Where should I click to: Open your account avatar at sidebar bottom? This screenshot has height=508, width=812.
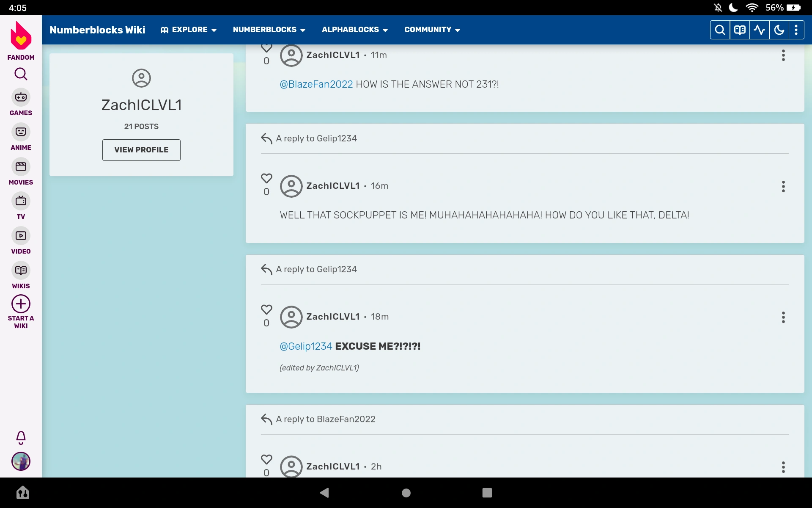[x=21, y=461]
